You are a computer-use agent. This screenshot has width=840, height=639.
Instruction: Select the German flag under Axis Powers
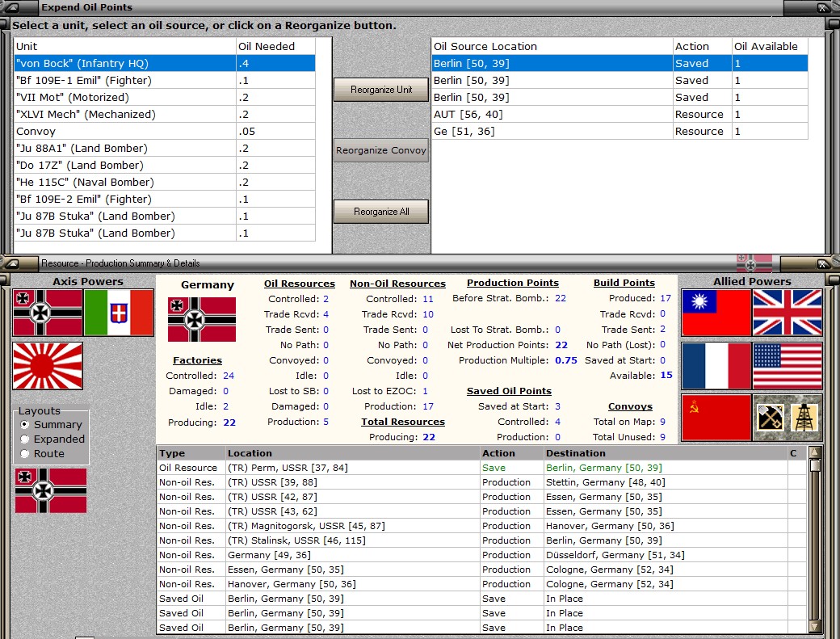(x=48, y=313)
